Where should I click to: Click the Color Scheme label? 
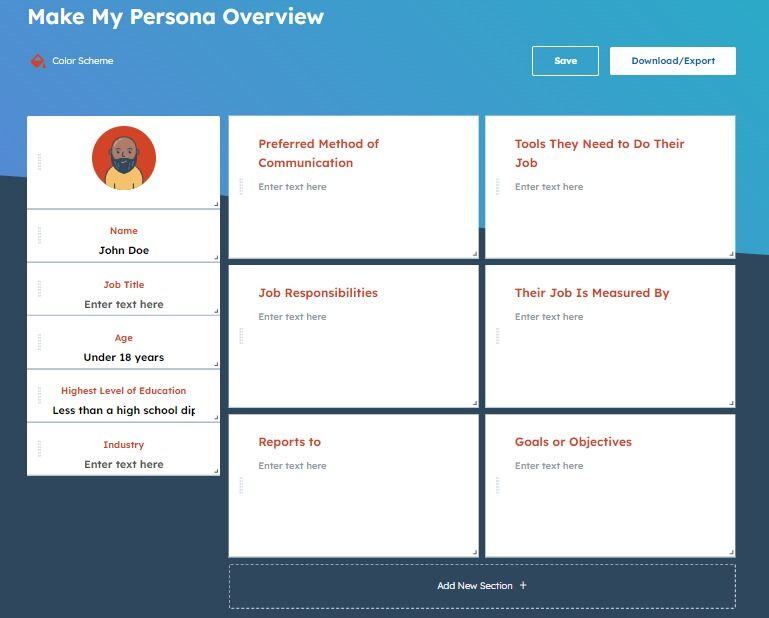pyautogui.click(x=83, y=61)
